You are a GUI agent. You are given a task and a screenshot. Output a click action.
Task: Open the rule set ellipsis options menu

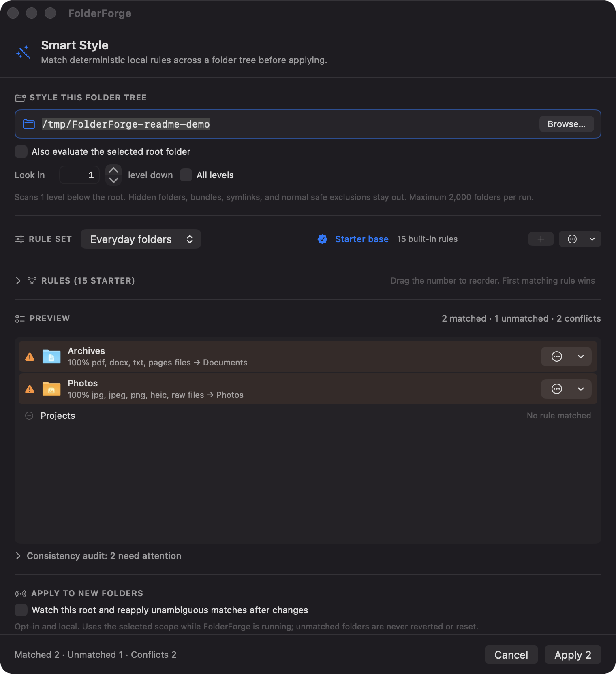[x=572, y=239]
